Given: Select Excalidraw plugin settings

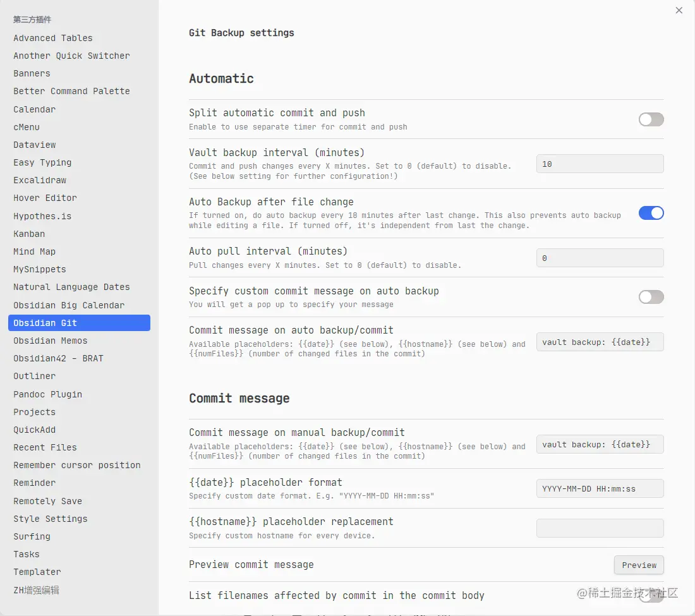Looking at the screenshot, I should 79,180.
